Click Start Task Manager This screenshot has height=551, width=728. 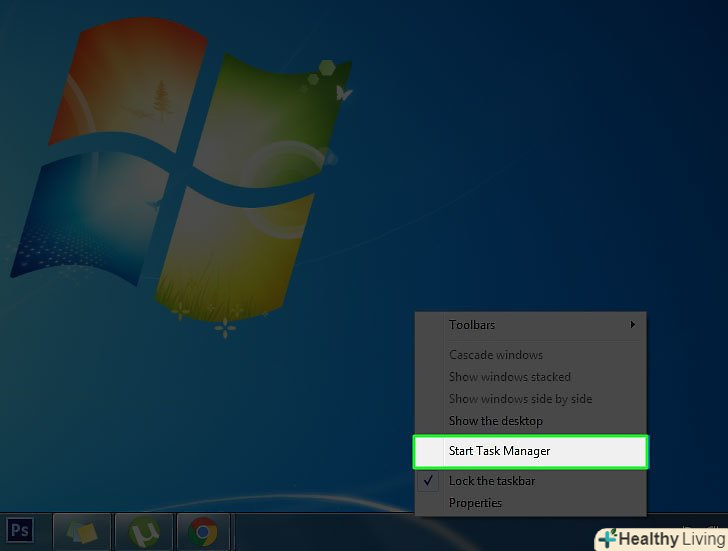point(530,451)
